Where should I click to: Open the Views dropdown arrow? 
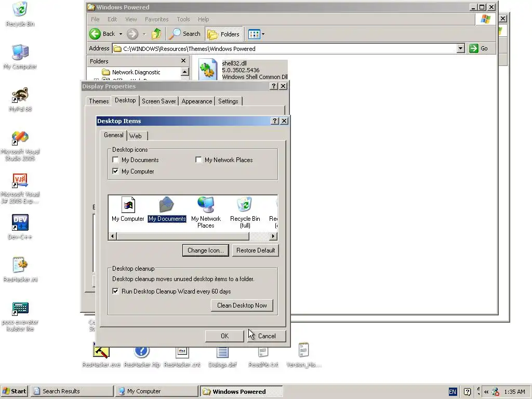coord(263,34)
